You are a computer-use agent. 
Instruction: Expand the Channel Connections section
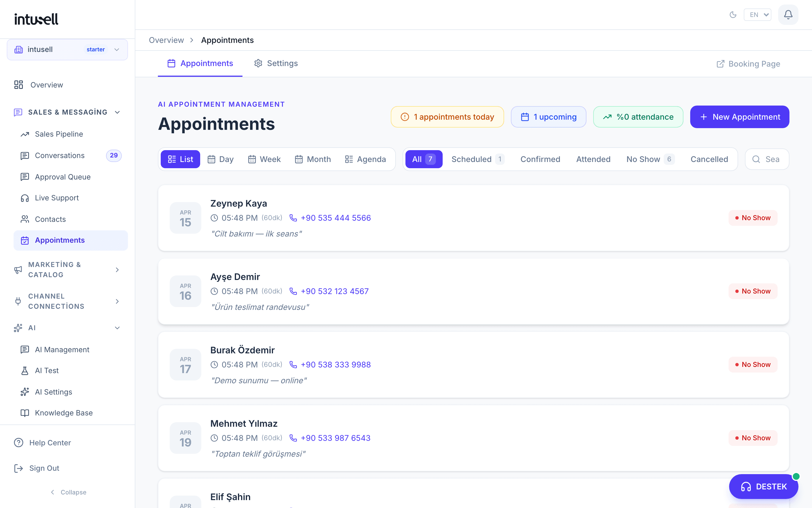coord(67,301)
